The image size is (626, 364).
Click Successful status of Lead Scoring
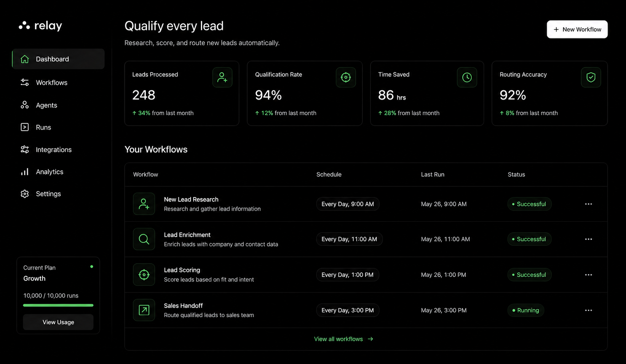coord(529,275)
